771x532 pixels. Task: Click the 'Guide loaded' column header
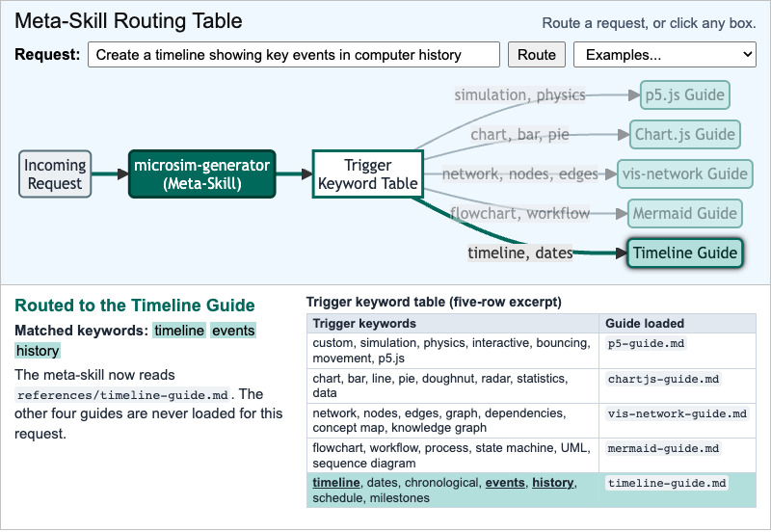678,324
